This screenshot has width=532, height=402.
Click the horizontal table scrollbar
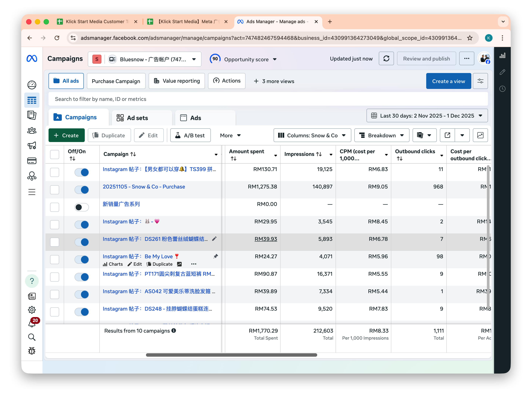[x=231, y=355]
